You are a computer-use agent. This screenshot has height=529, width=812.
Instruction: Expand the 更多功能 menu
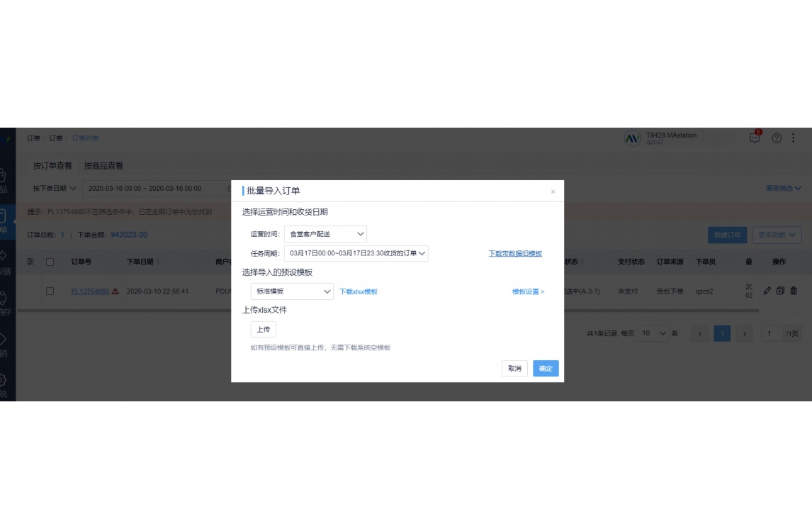click(777, 235)
